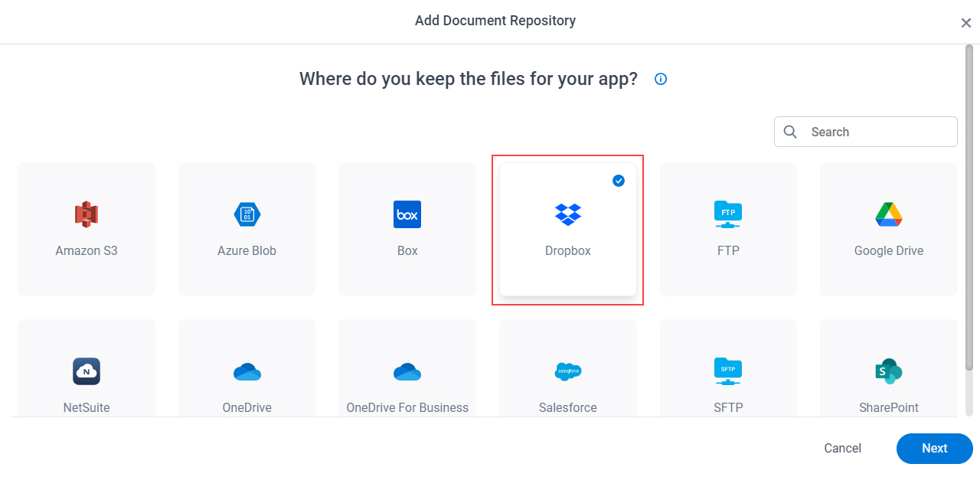The width and height of the screenshot is (980, 477).
Task: Click the Google Drive label
Action: (889, 250)
